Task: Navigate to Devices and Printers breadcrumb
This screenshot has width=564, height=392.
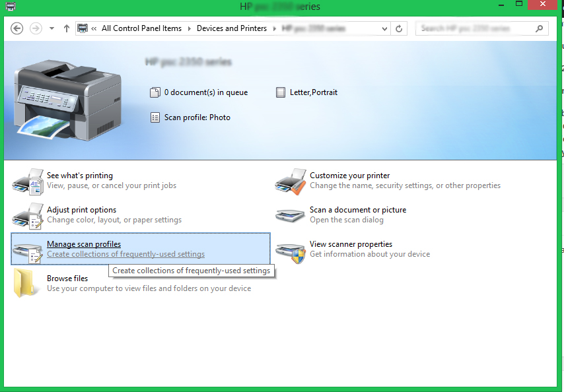Action: 231,28
